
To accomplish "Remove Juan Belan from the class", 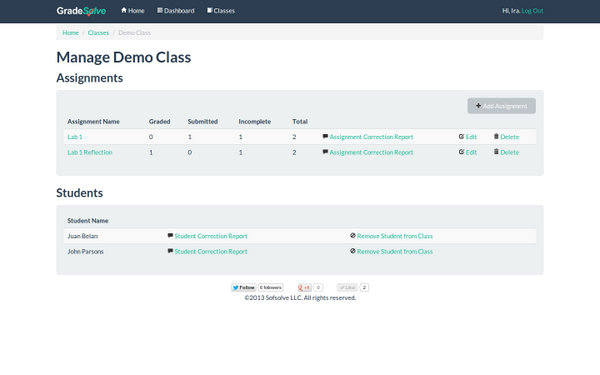I will point(395,236).
